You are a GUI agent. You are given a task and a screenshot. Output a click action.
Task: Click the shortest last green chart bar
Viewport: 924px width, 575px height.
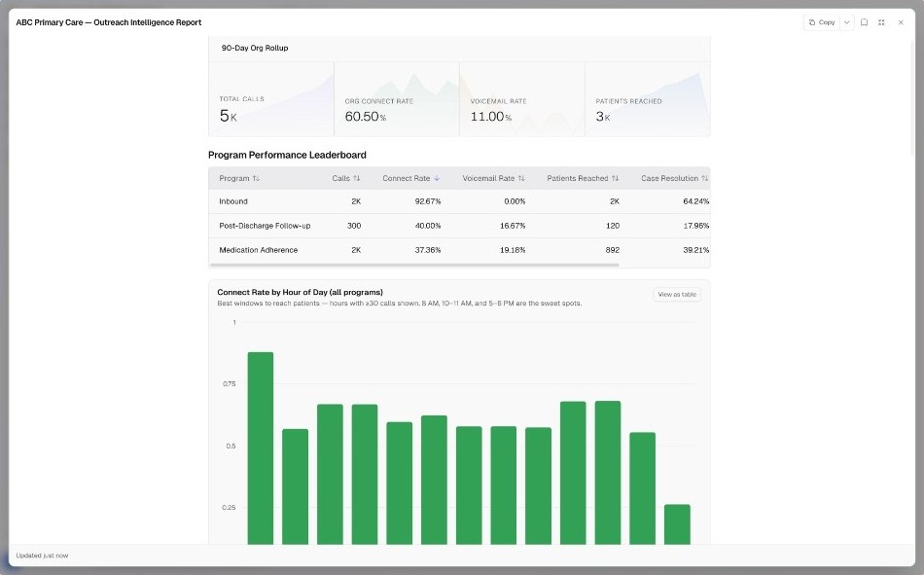coord(677,524)
